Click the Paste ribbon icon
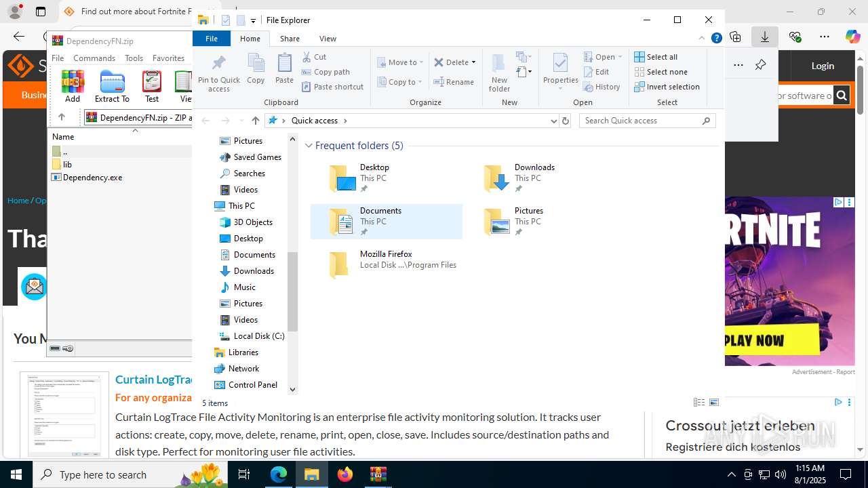Image resolution: width=868 pixels, height=488 pixels. pyautogui.click(x=284, y=69)
